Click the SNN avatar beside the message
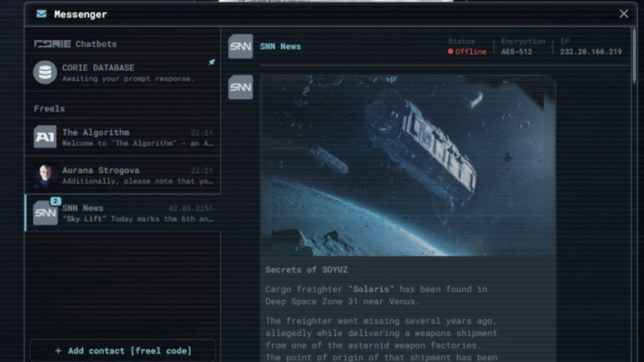The height and width of the screenshot is (362, 644). 241,87
